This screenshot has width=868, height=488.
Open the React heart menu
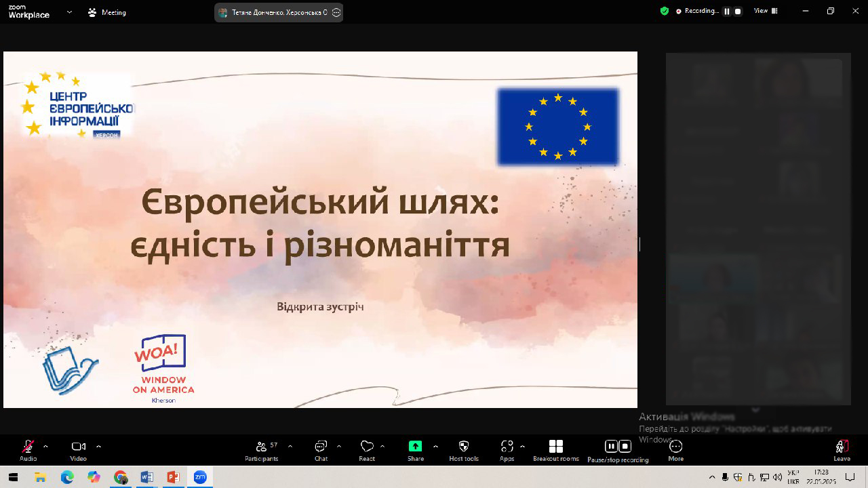click(x=367, y=450)
